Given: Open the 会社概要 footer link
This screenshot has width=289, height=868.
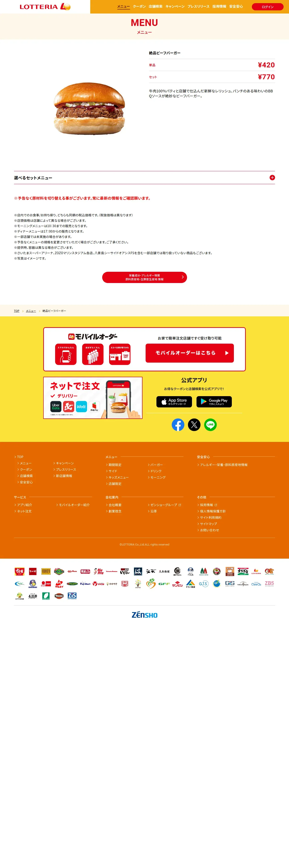Looking at the screenshot, I should 115,505.
